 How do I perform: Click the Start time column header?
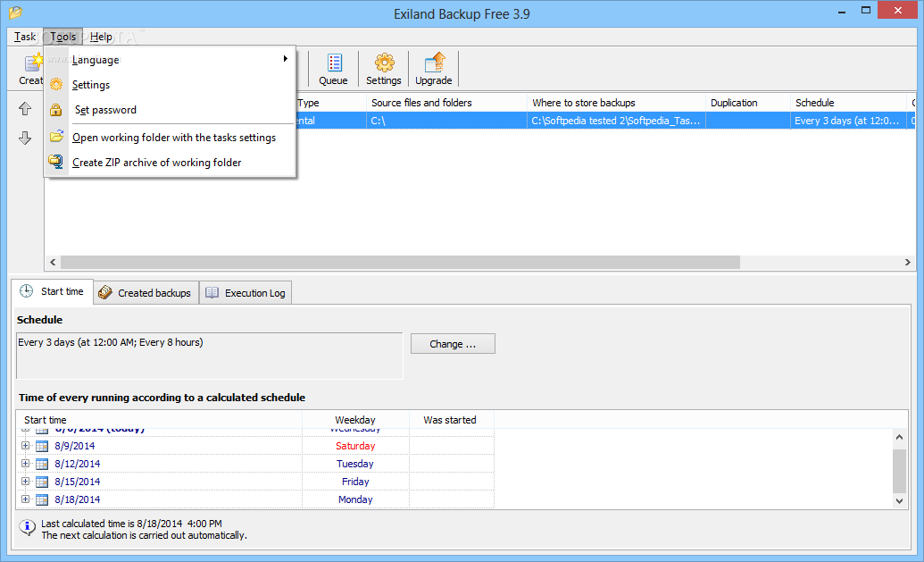[x=159, y=420]
